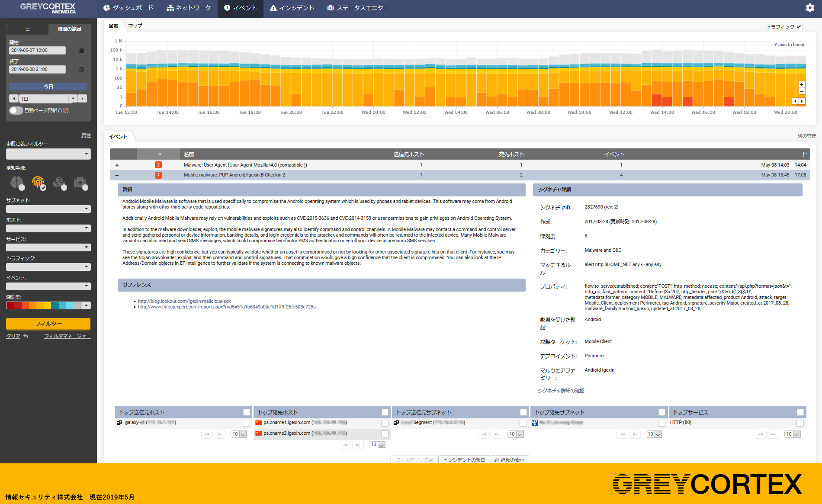Open ステータスモニター status monitor menu
Viewport: 822px width, 504px height.
(x=358, y=8)
